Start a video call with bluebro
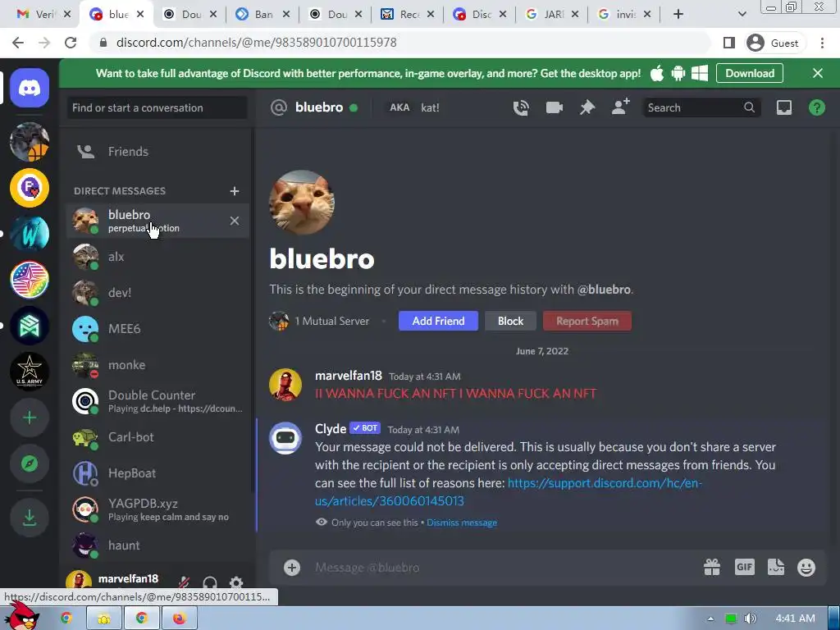Image resolution: width=840 pixels, height=630 pixels. 554,107
